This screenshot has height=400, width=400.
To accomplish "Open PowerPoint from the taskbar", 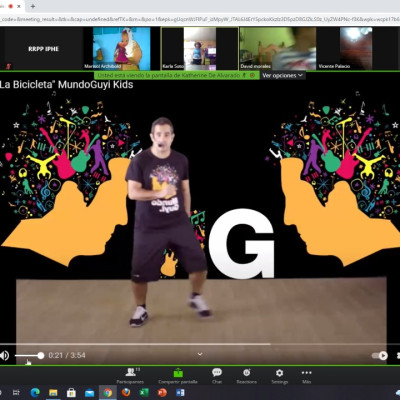I will [x=162, y=393].
